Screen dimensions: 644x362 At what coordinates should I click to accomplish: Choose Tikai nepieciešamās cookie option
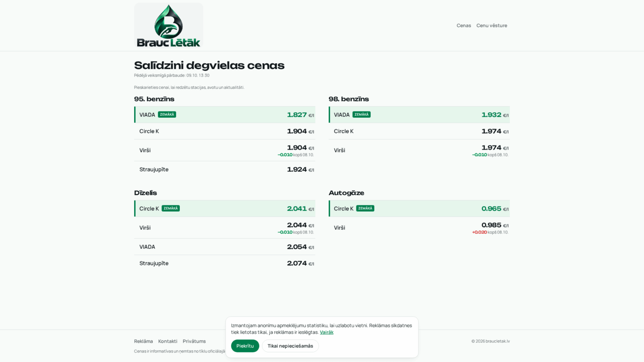click(x=290, y=346)
